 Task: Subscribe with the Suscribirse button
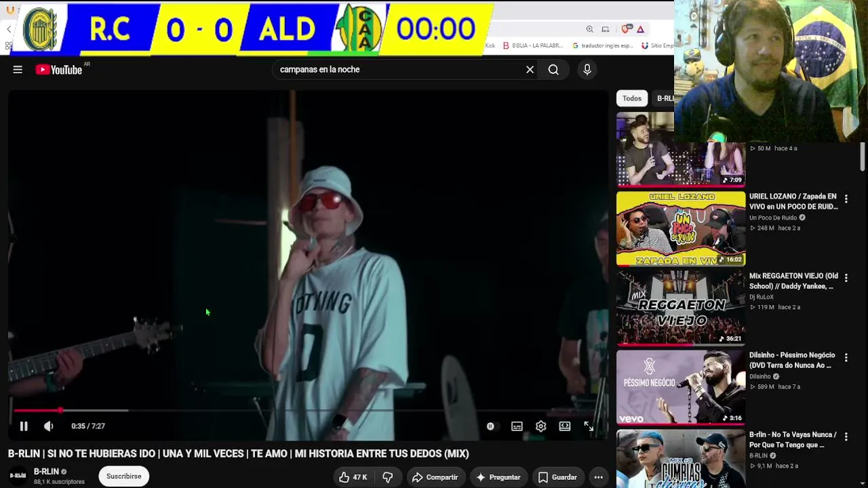(123, 476)
